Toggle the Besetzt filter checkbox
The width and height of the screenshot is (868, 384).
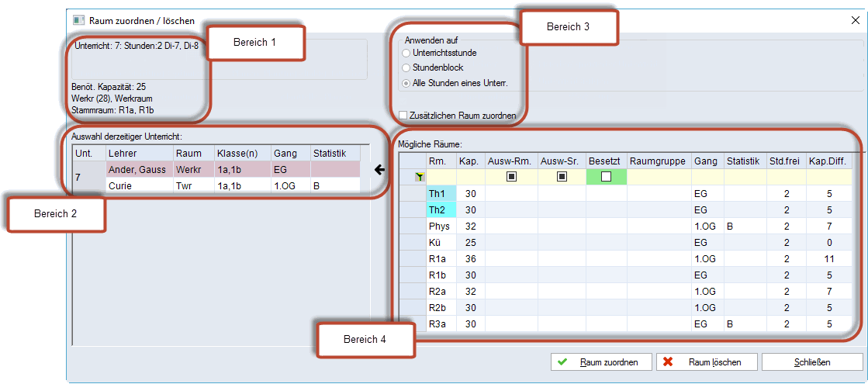click(x=606, y=177)
